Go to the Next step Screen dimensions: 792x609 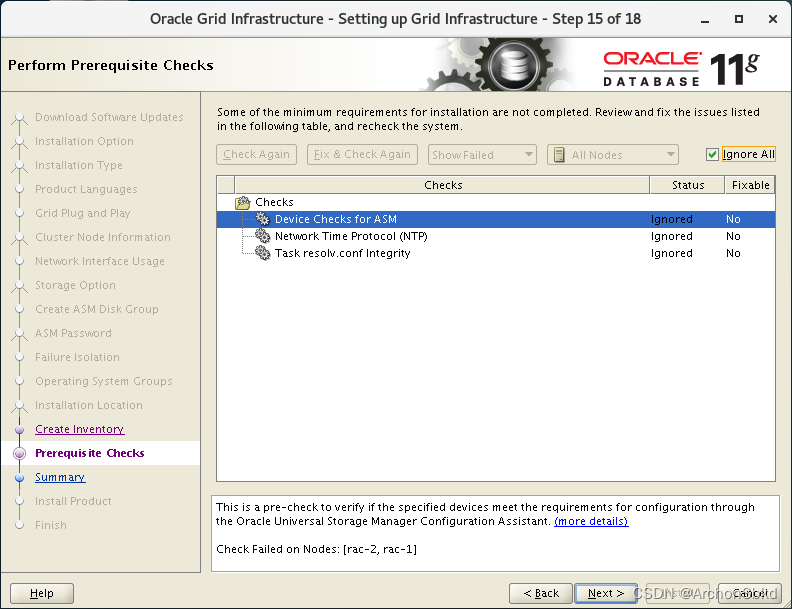pos(606,593)
